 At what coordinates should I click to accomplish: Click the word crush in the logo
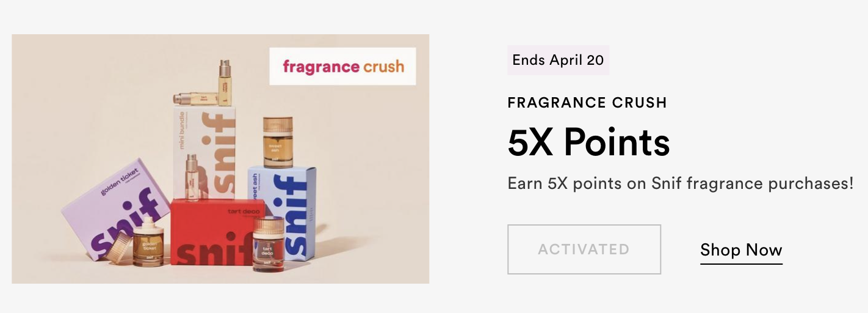(383, 66)
